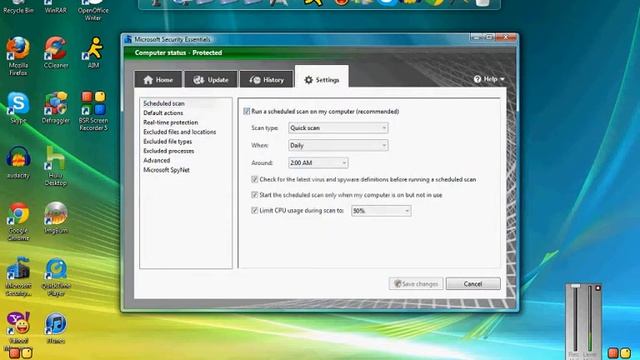Viewport: 640px width, 360px height.
Task: Open ImgBurn desktop shortcut
Action: 56,218
